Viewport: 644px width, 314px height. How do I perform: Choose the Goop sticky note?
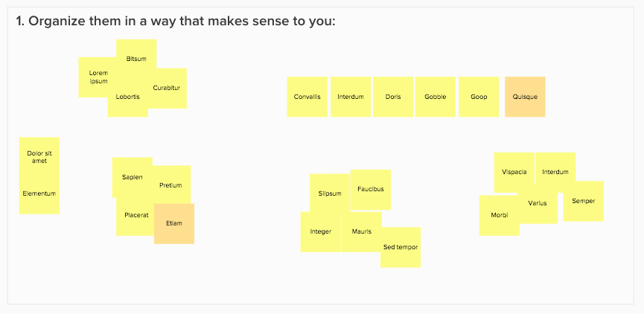point(479,97)
